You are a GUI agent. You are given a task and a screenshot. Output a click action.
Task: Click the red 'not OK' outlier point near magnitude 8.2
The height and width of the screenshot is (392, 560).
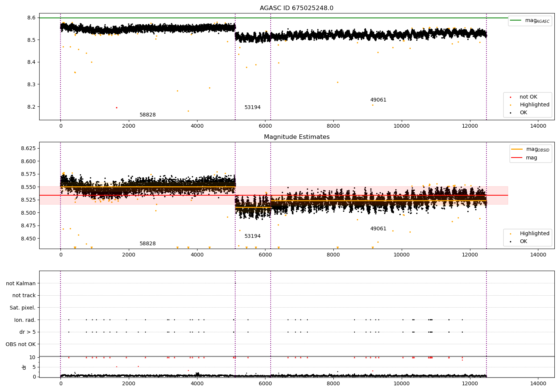click(116, 108)
